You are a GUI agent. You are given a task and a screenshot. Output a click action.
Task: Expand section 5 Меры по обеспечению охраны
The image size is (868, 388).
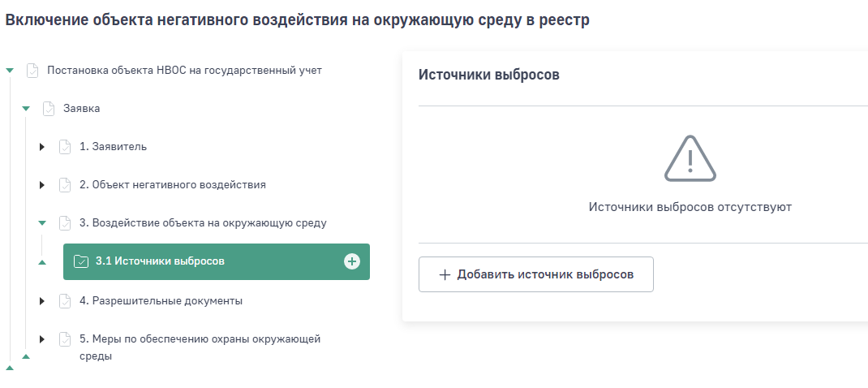tap(42, 339)
